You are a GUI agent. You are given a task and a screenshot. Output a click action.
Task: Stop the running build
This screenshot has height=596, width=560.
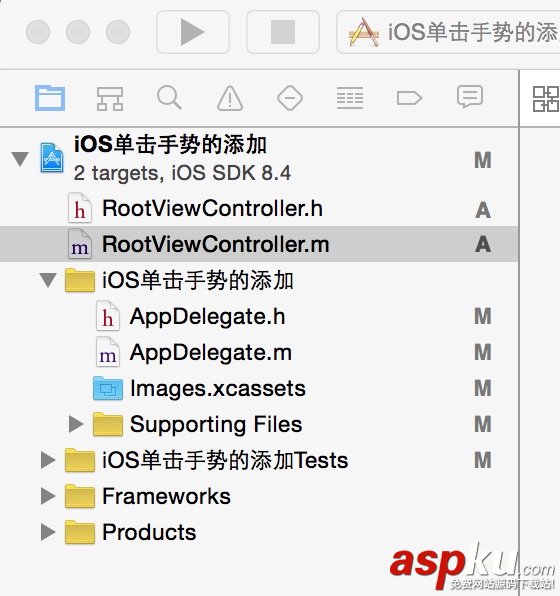click(x=283, y=32)
